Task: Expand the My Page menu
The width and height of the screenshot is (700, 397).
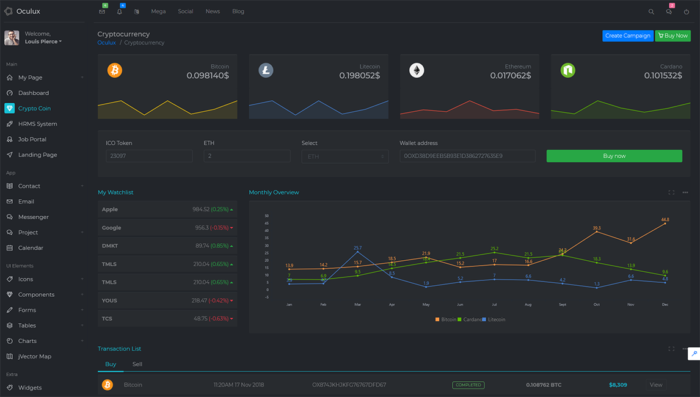Action: [x=45, y=77]
